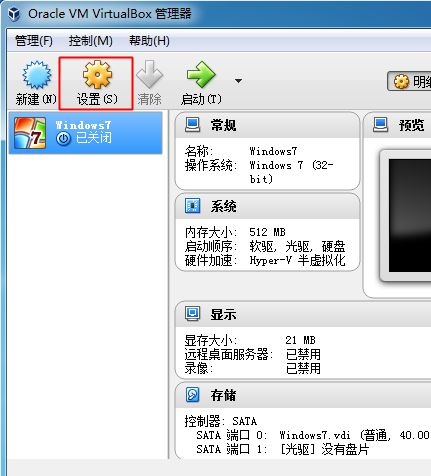Click the 常规 section monitor icon
The width and height of the screenshot is (431, 476).
(193, 125)
